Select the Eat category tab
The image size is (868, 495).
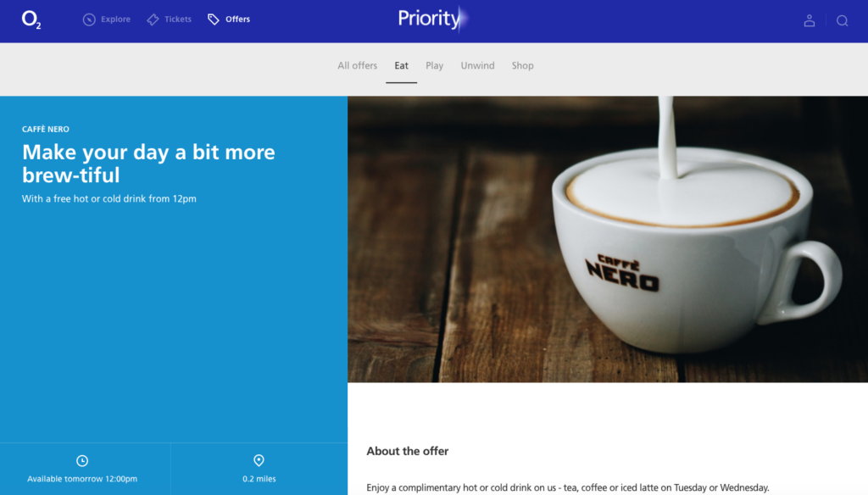pyautogui.click(x=401, y=65)
